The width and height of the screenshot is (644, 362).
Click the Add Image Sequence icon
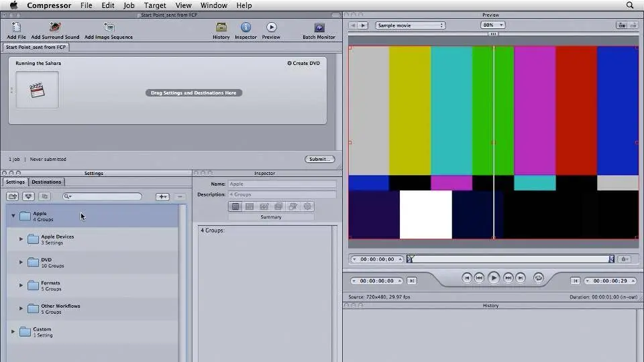click(109, 30)
